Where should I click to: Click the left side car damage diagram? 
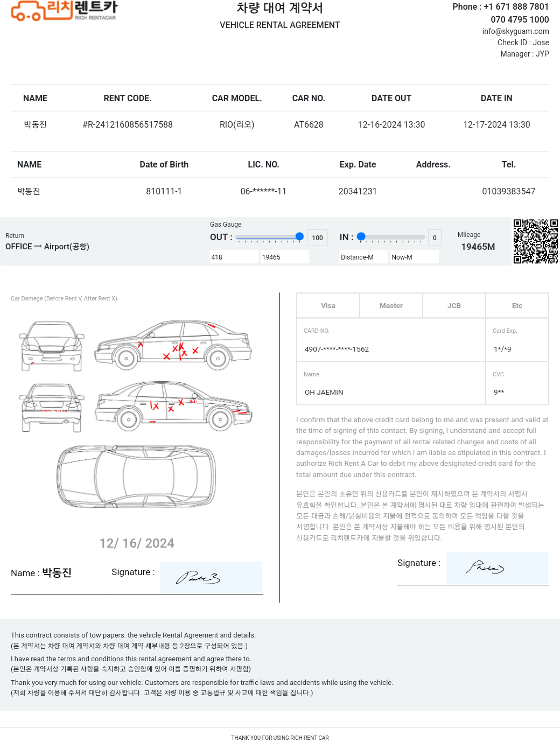click(x=173, y=346)
